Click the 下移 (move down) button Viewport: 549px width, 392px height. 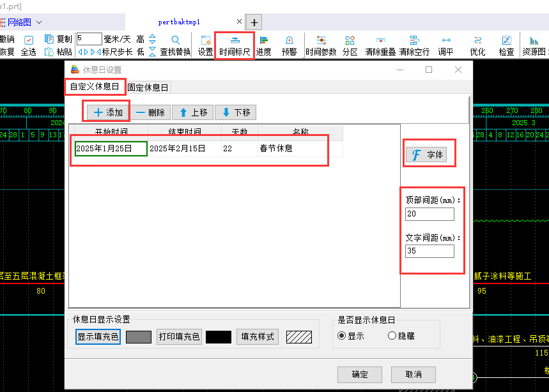click(236, 112)
